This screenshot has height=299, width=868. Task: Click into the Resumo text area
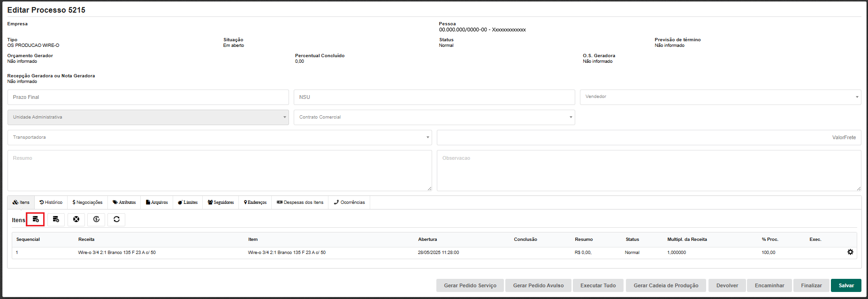point(220,170)
